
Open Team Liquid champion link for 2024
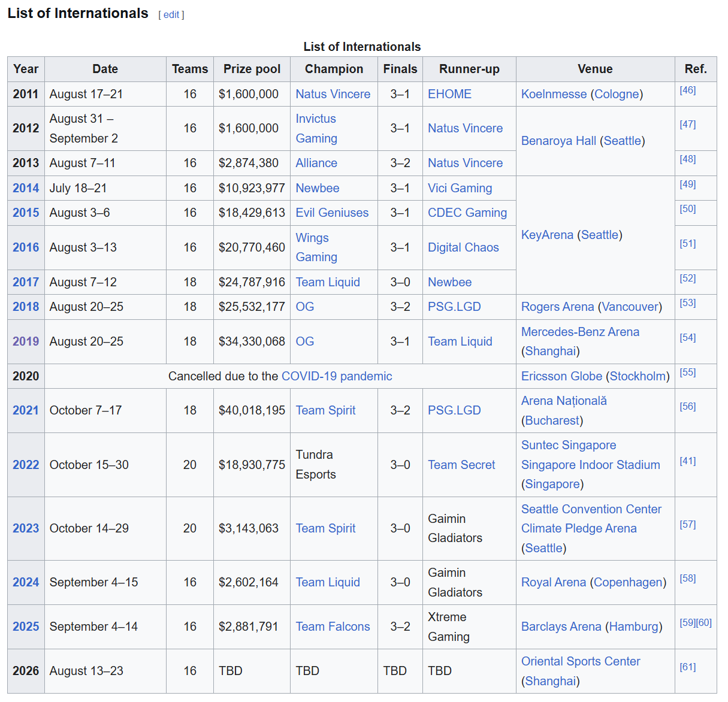pos(328,582)
